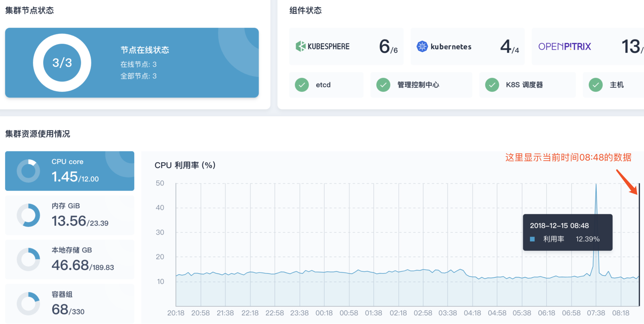Select the 主机 status label
Viewport: 644px width, 324px height.
(x=617, y=85)
